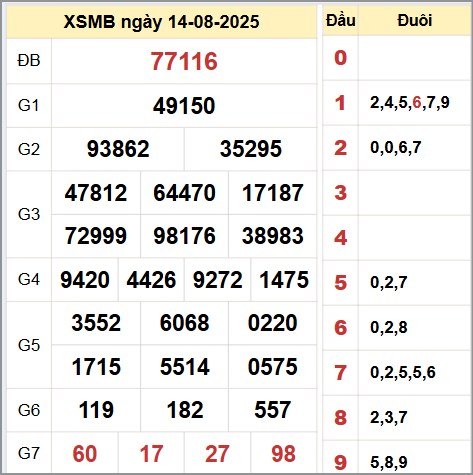Click the G3 row label
473x475 pixels.
29,214
